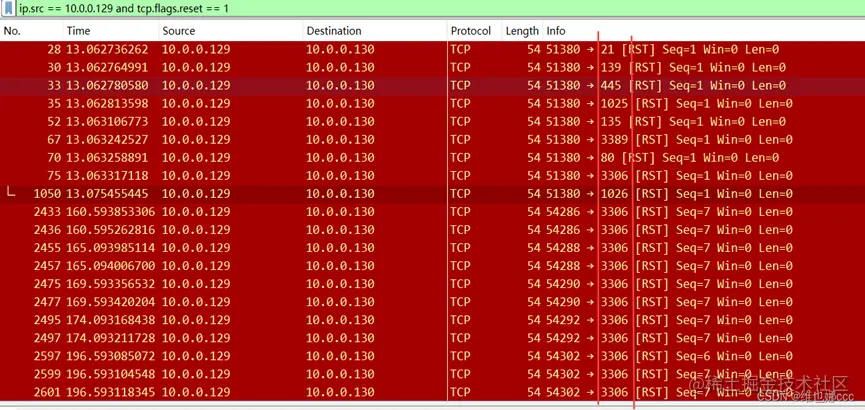Select packet number 75

click(432, 175)
